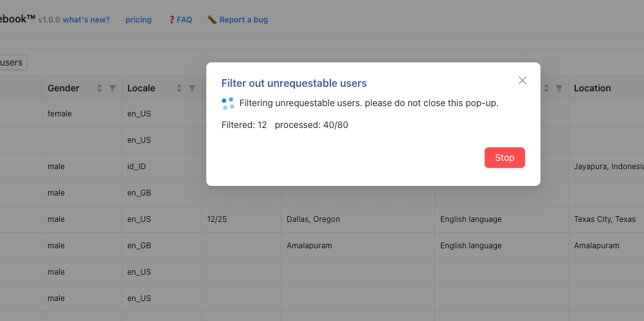Click the red question mark FAQ icon

(x=171, y=20)
